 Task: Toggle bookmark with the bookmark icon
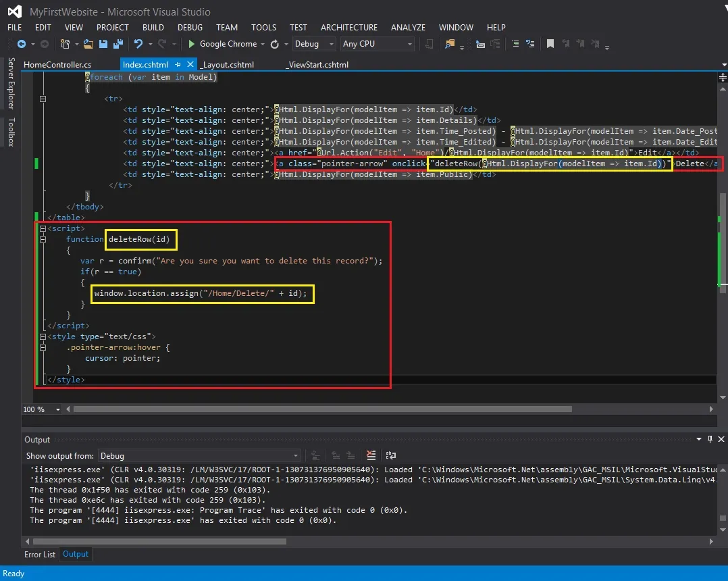550,44
